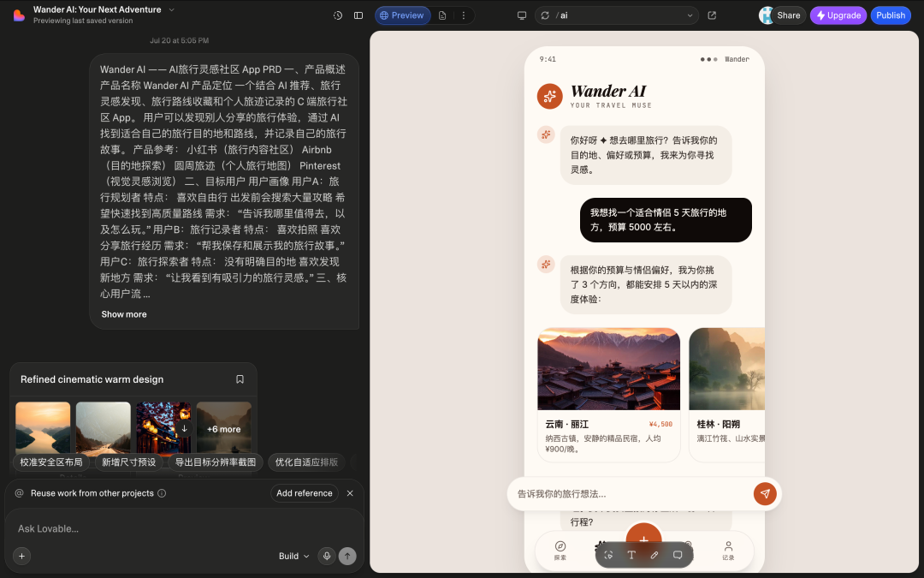Bookmark the Refined cinematic warm design card
The width and height of the screenshot is (924, 578).
tap(240, 379)
